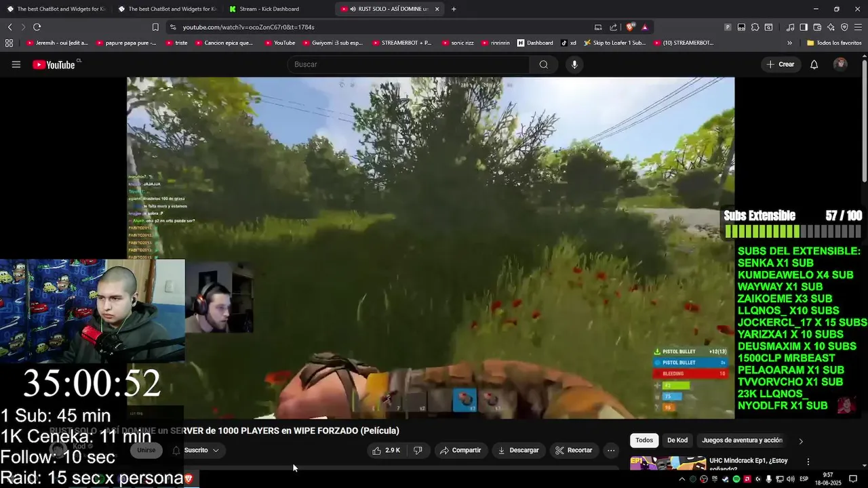Start voice search with the microphone icon

click(x=574, y=64)
